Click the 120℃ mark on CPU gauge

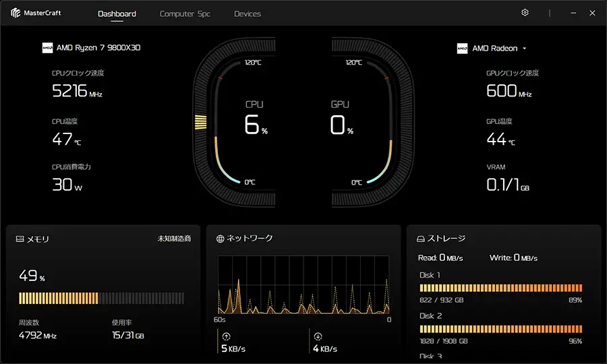click(253, 63)
